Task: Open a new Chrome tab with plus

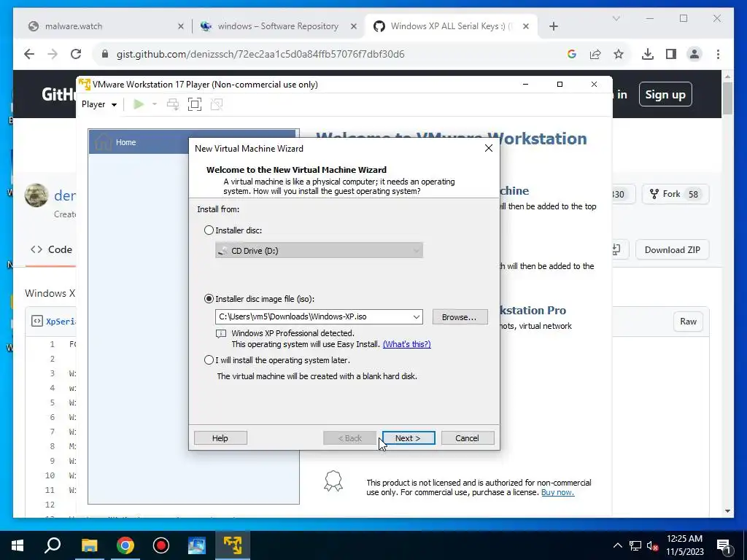Action: [x=553, y=27]
